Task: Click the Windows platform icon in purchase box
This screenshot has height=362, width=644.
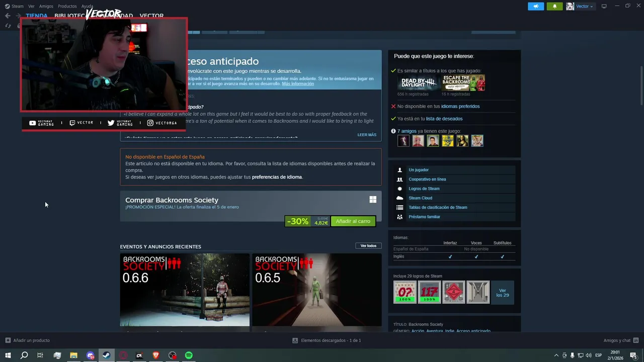Action: 373,200
